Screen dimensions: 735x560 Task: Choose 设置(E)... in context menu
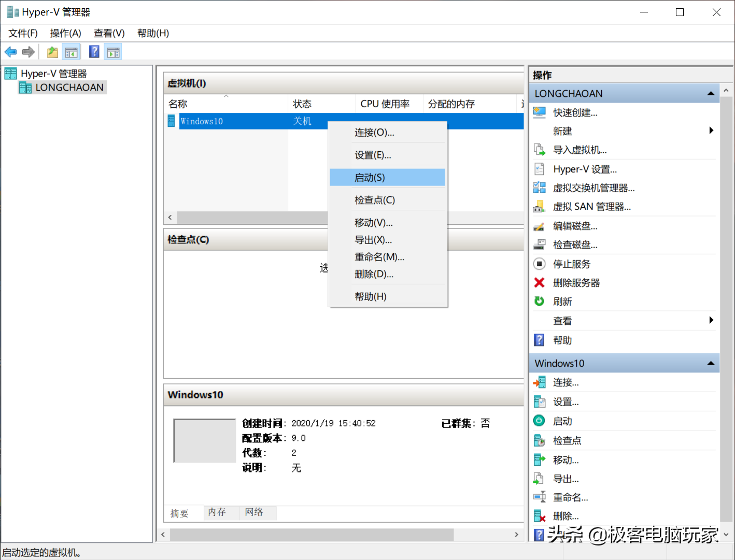click(388, 155)
